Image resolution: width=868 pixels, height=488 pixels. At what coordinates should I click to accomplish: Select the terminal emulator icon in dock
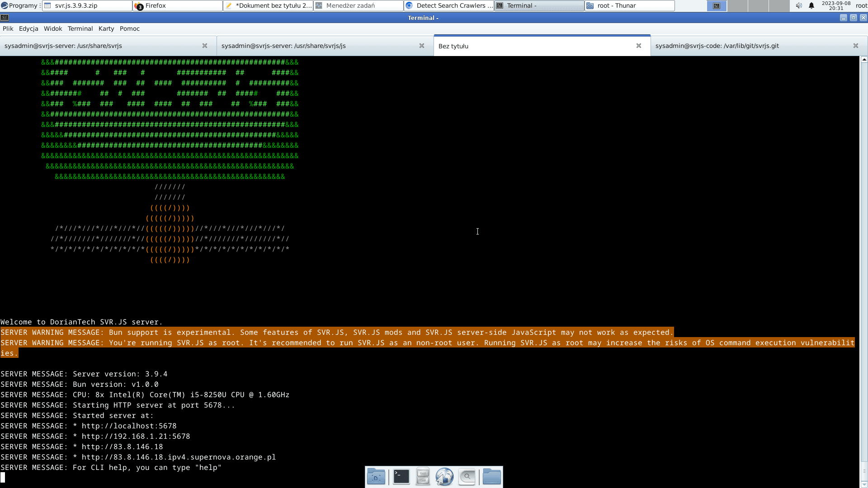pos(400,477)
